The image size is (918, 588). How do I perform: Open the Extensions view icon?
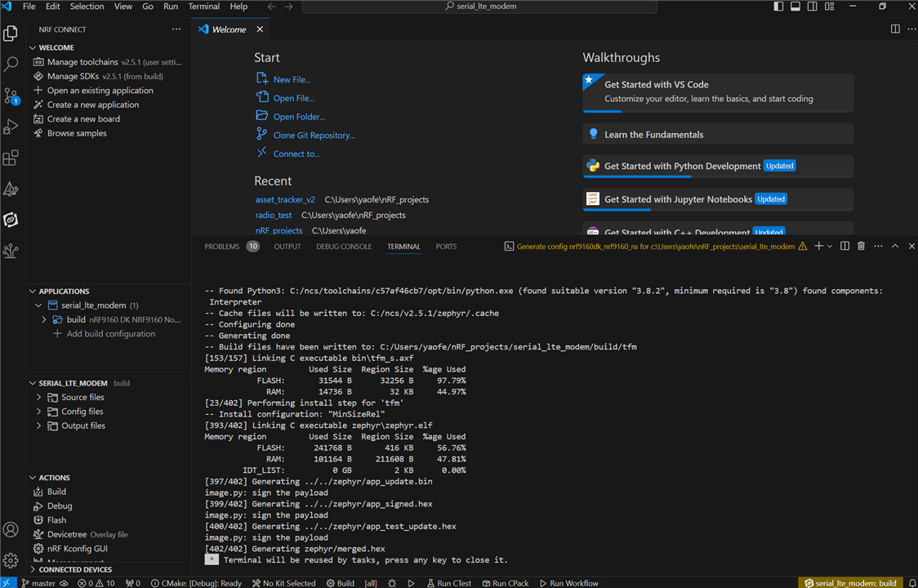11,158
